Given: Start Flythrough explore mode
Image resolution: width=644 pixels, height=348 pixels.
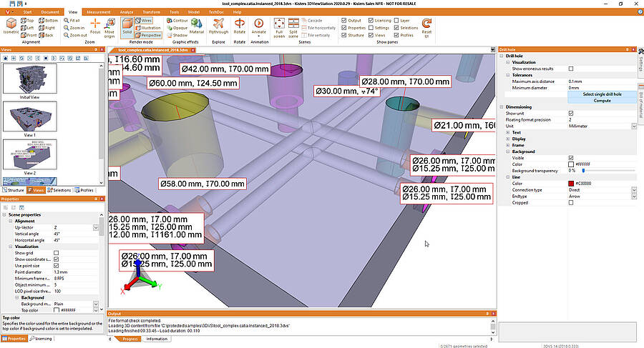Looking at the screenshot, I should coord(218,26).
